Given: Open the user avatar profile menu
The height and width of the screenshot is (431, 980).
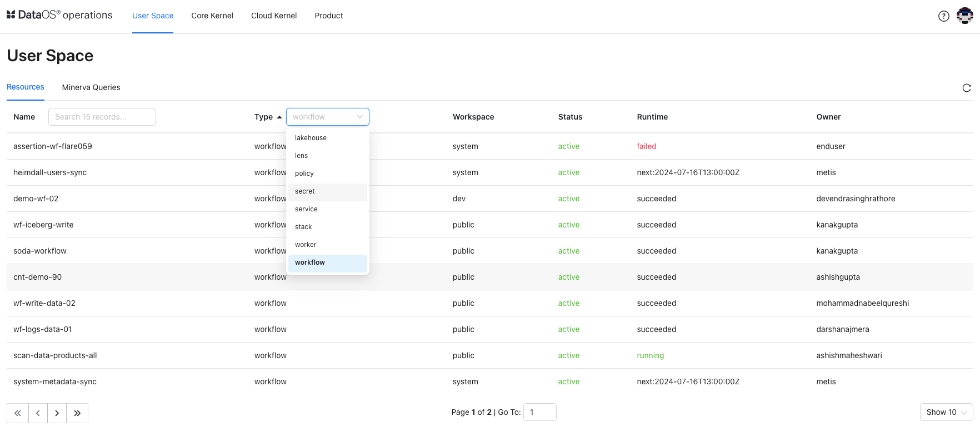Looking at the screenshot, I should pos(965,16).
